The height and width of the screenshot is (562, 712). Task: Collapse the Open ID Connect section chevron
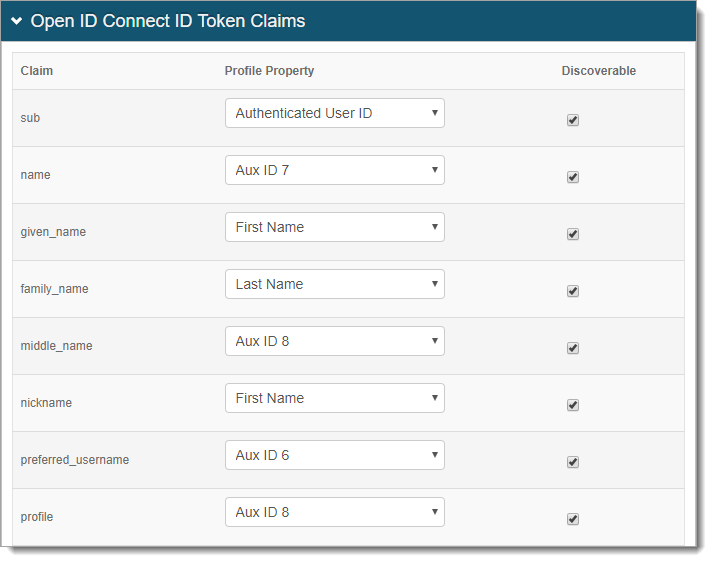tap(17, 21)
